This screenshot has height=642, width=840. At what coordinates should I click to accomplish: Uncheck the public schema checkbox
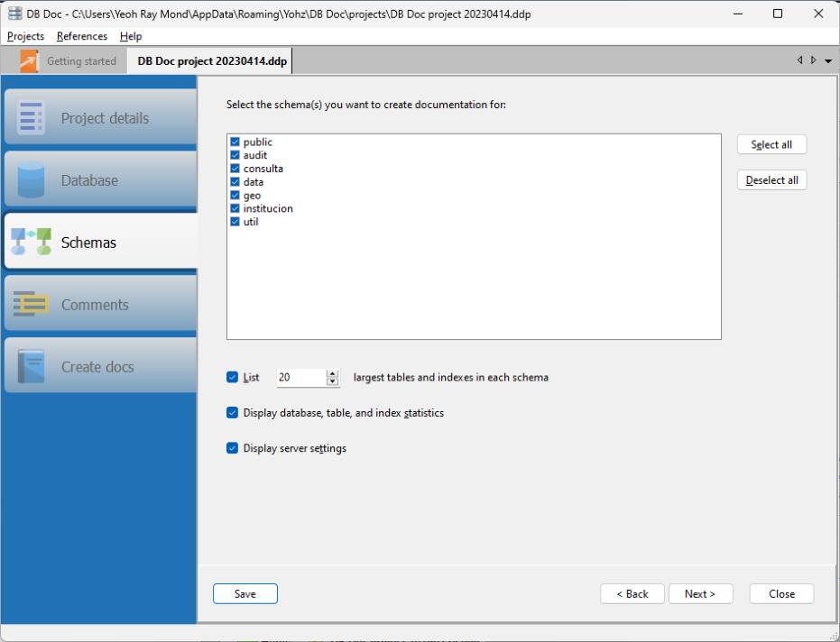235,142
